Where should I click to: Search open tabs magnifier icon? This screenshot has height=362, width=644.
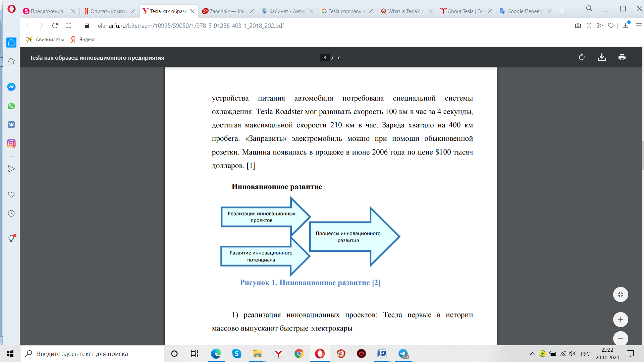point(589,9)
